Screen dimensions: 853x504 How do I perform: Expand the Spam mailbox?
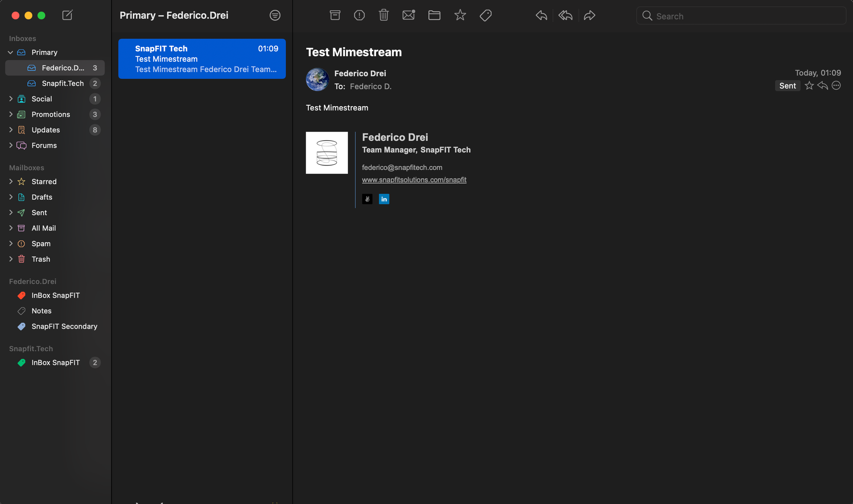(10, 243)
